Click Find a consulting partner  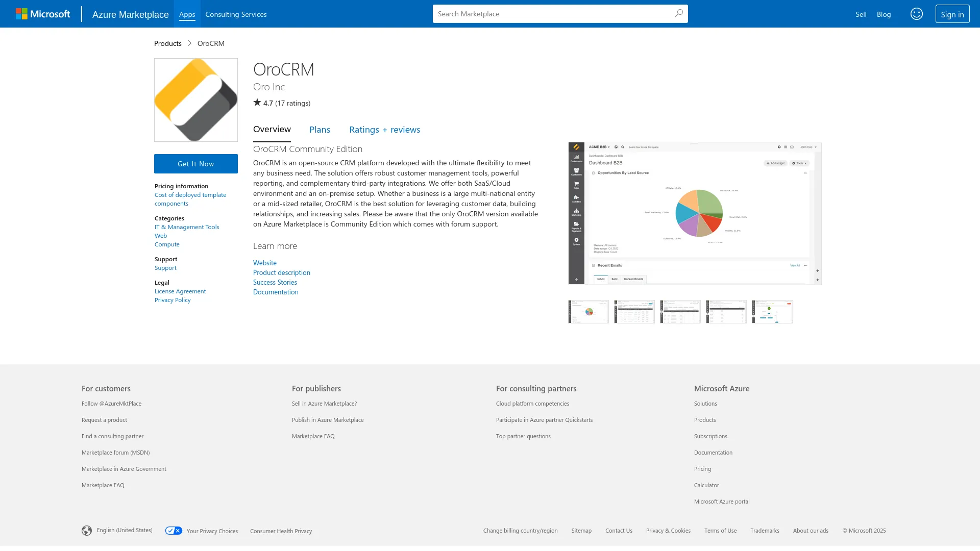click(112, 436)
